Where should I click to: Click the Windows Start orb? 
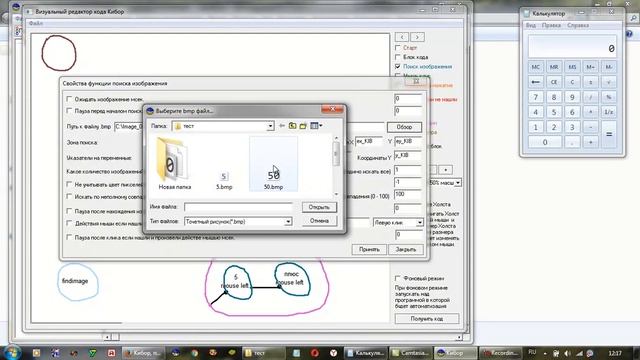12,352
